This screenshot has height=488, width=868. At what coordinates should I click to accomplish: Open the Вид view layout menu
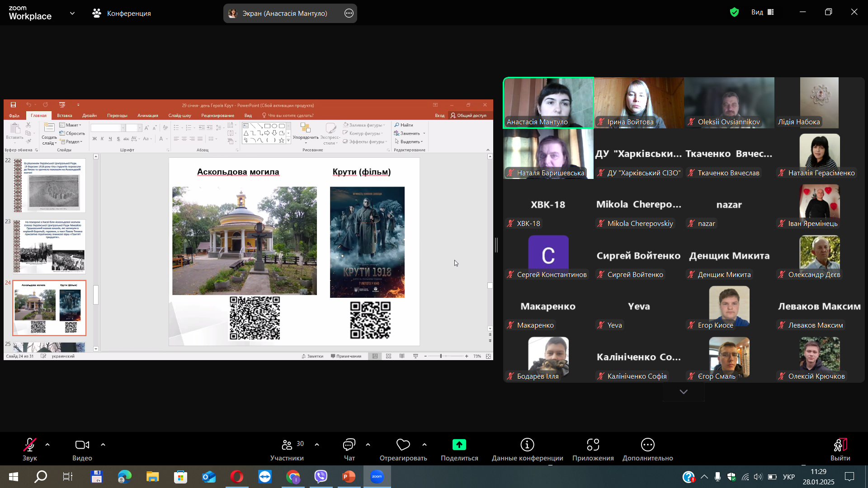(x=763, y=12)
